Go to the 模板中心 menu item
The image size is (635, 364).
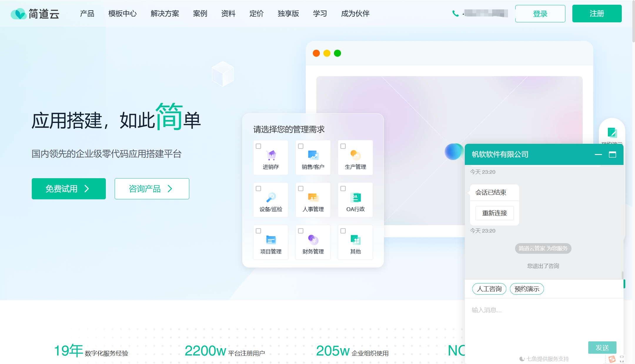122,14
